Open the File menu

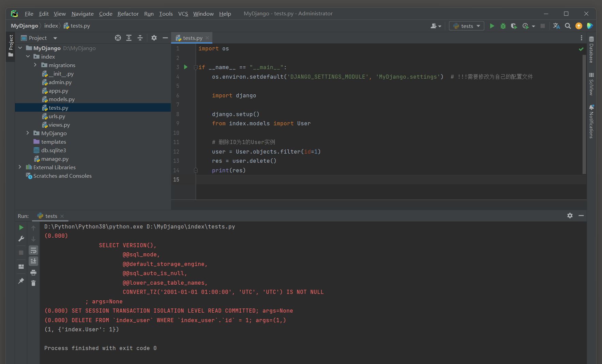point(29,14)
